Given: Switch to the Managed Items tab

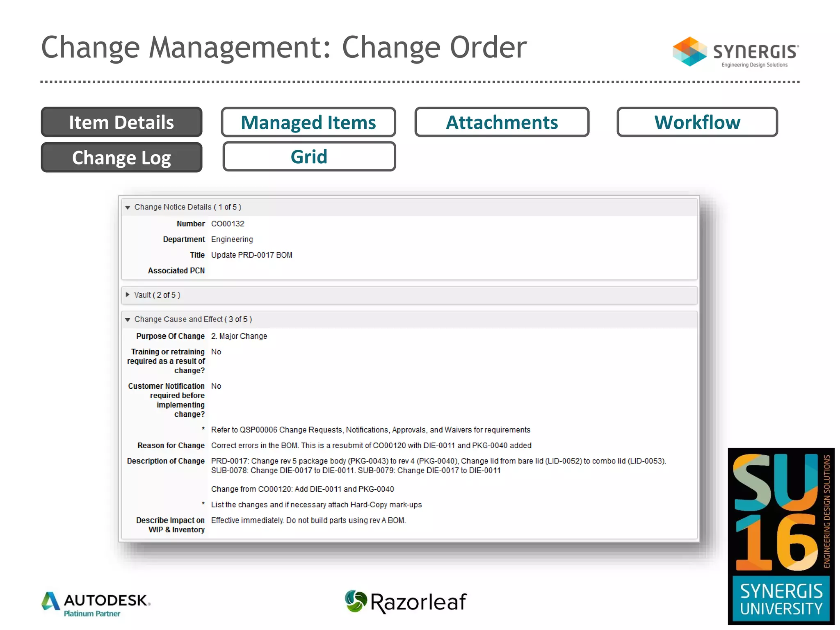Looking at the screenshot, I should point(308,122).
